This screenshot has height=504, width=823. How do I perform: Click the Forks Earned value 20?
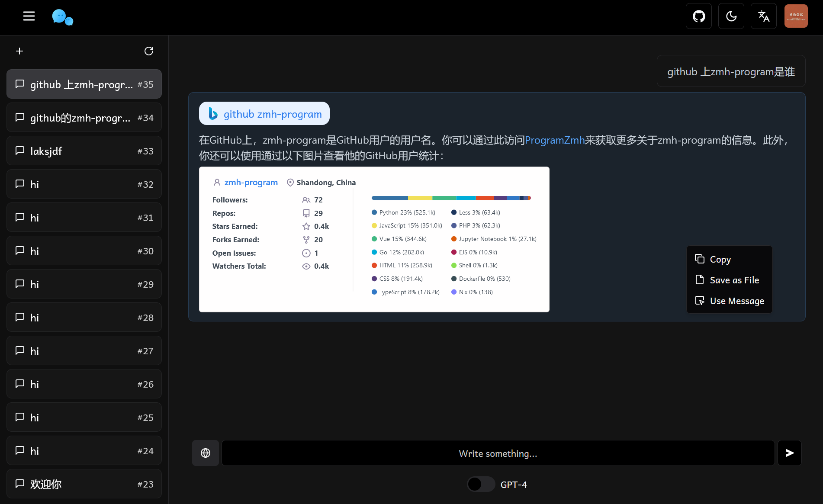pyautogui.click(x=318, y=240)
